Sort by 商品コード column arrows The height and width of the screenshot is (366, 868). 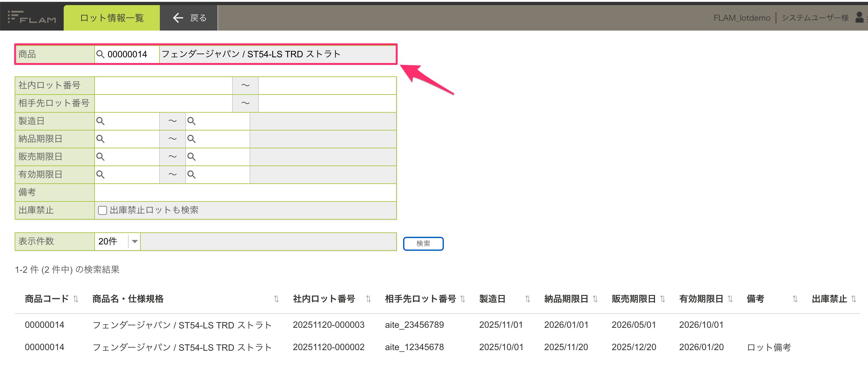tap(76, 299)
